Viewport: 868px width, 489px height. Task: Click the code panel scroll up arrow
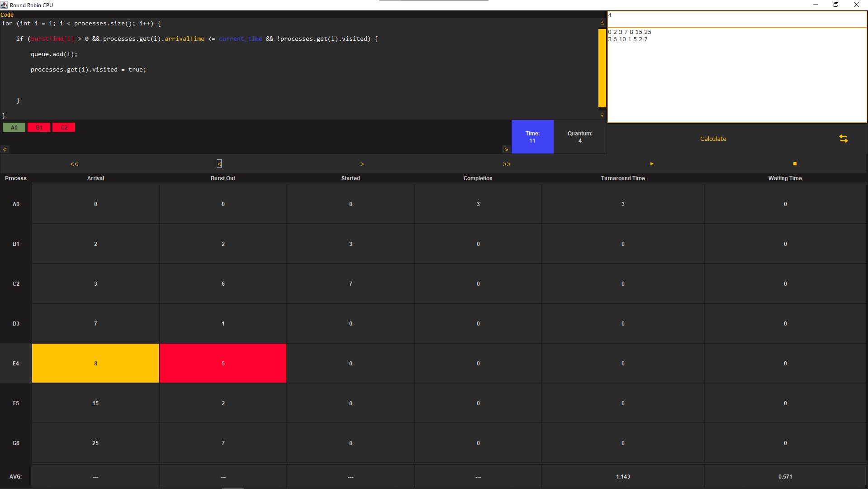(602, 23)
